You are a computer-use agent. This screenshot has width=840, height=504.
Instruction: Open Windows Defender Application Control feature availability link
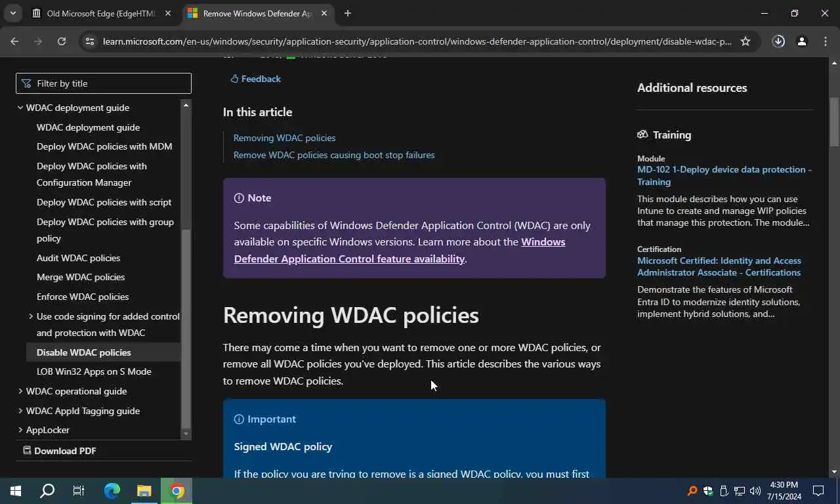point(400,250)
